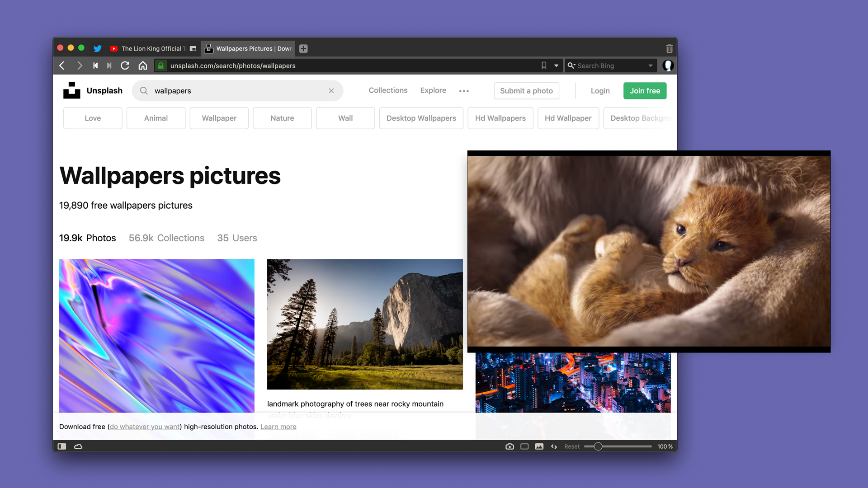868x488 pixels.
Task: Expand the Search Bing history dropdown
Action: (x=651, y=66)
